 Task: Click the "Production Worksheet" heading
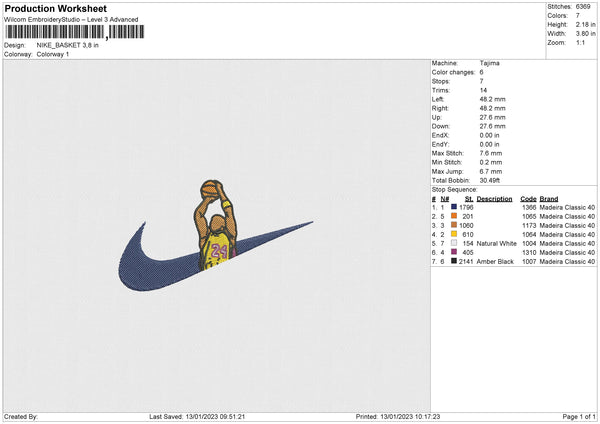[55, 8]
